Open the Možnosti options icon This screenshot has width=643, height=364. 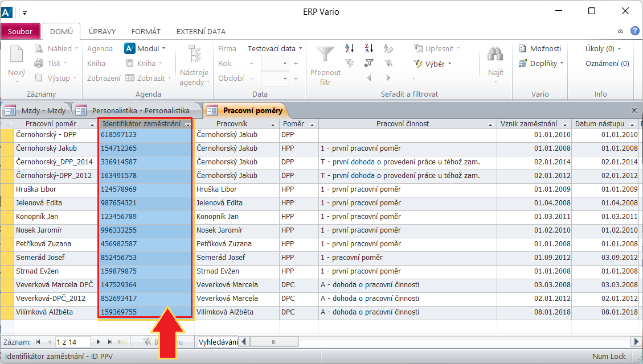tap(539, 48)
